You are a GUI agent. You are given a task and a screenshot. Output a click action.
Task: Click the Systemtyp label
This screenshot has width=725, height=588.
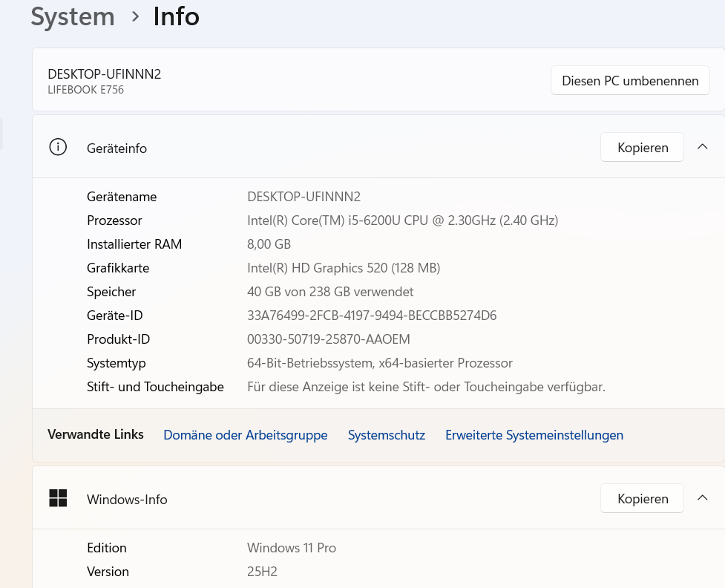click(x=116, y=363)
